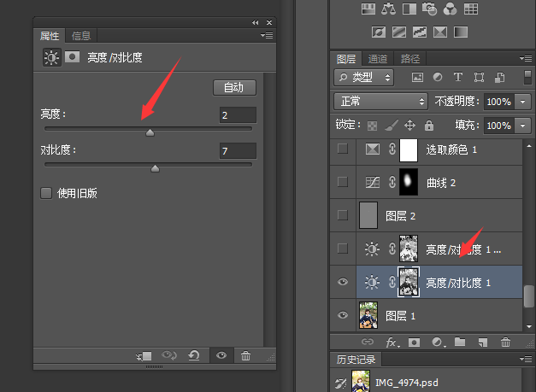Switch to the 通道 tab
The image size is (536, 392).
pos(377,59)
